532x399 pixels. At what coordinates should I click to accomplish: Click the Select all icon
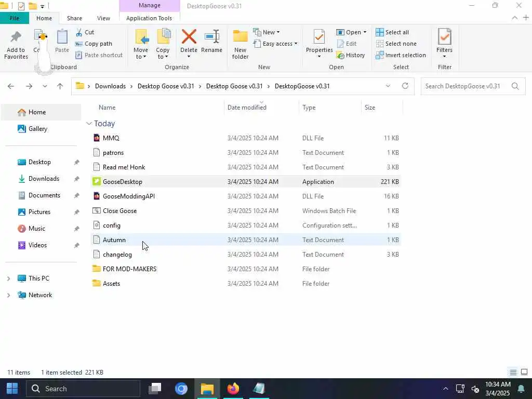point(380,32)
